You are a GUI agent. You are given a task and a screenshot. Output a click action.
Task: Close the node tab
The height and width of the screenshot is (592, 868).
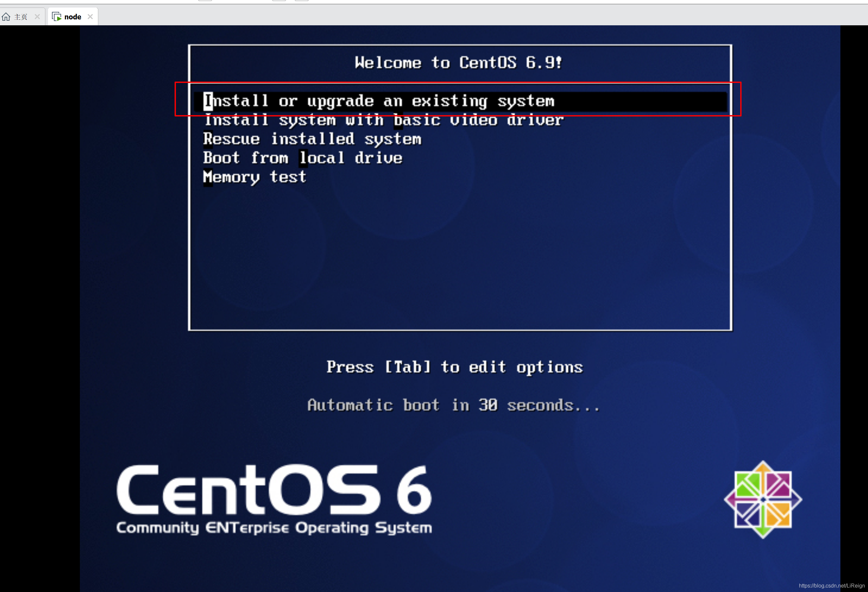coord(90,17)
